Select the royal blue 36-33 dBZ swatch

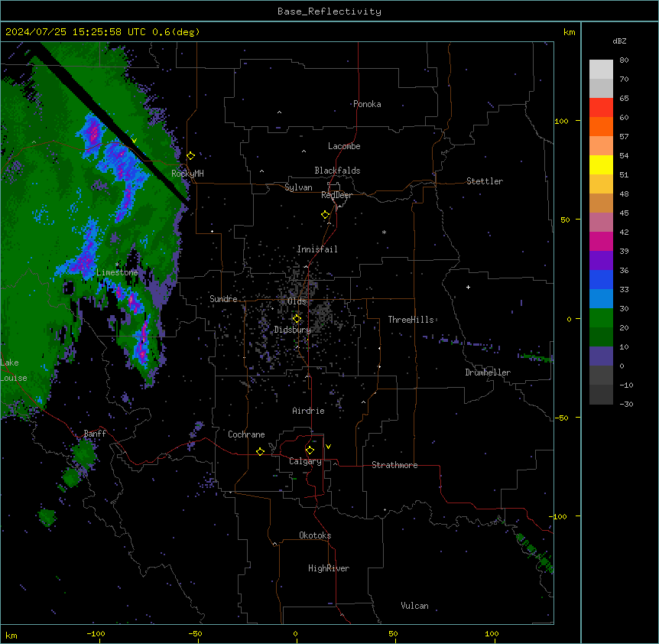(x=601, y=279)
